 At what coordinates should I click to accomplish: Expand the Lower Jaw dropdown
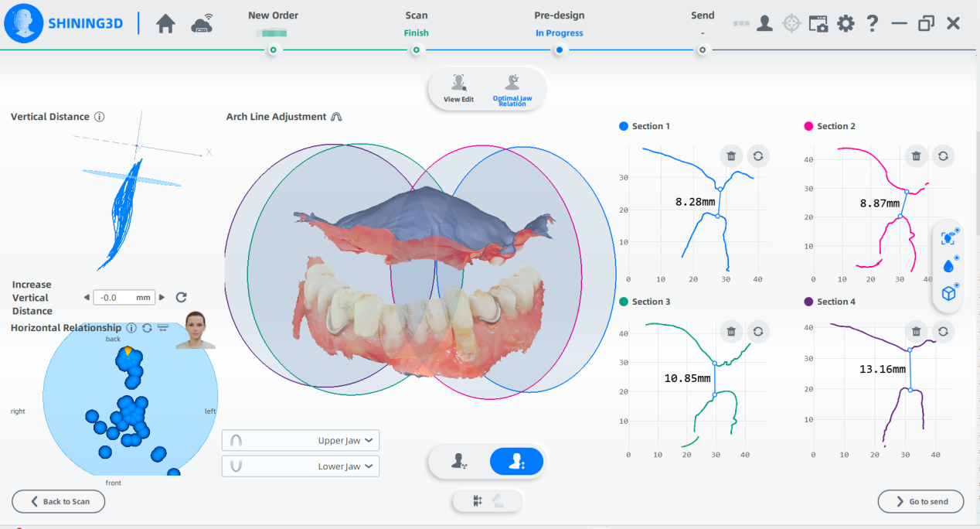(301, 466)
